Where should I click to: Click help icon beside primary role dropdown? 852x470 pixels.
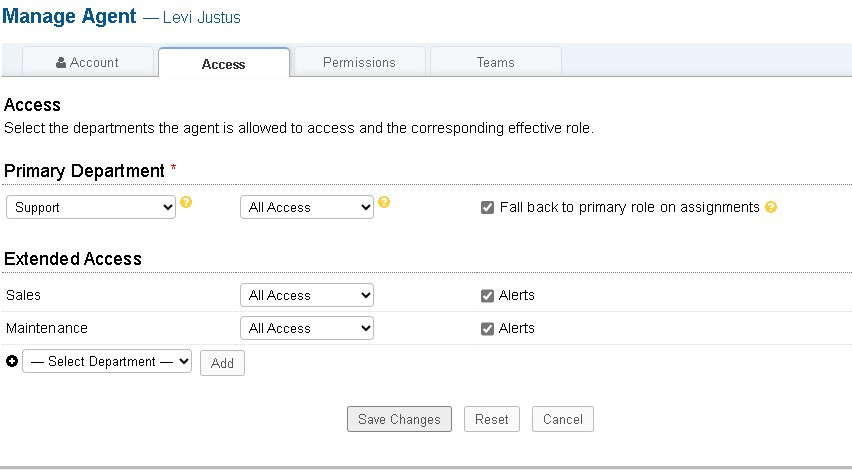[x=384, y=203]
